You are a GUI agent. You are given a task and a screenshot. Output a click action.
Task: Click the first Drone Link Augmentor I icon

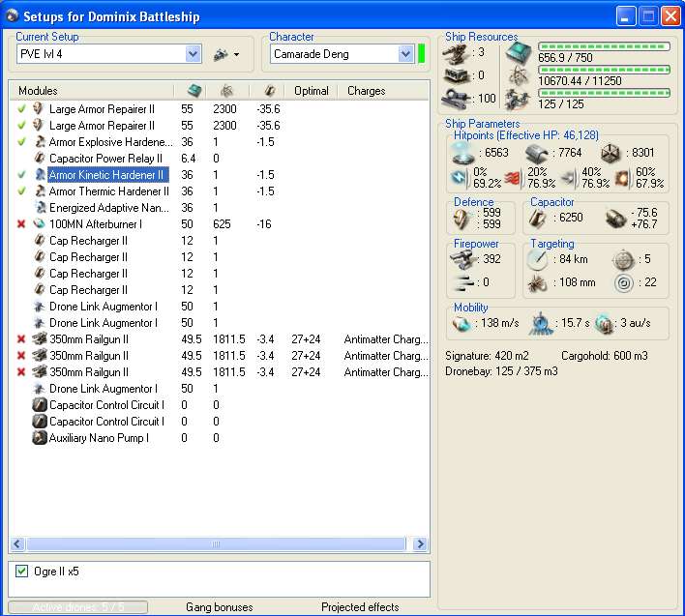[x=40, y=307]
